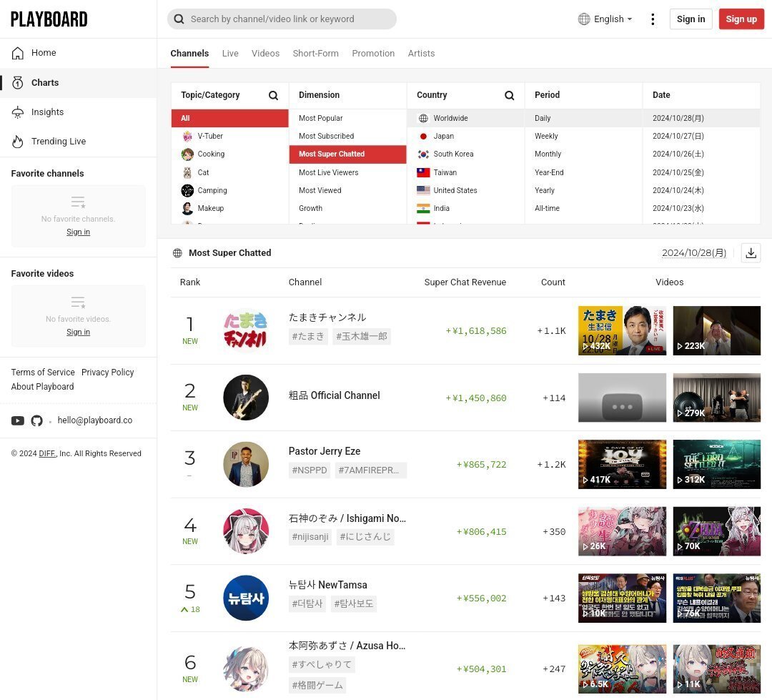The width and height of the screenshot is (772, 700).
Task: Select the Most Popular dimension
Action: [347, 118]
